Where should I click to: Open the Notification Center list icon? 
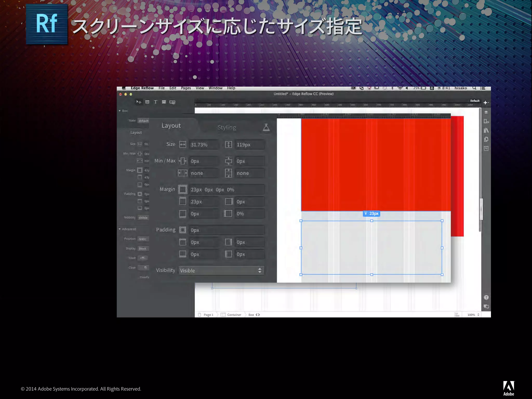tap(483, 88)
